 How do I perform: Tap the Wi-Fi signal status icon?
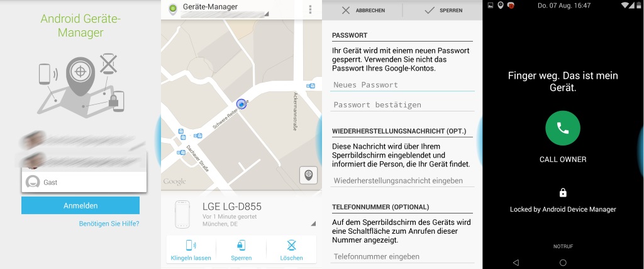coord(625,5)
